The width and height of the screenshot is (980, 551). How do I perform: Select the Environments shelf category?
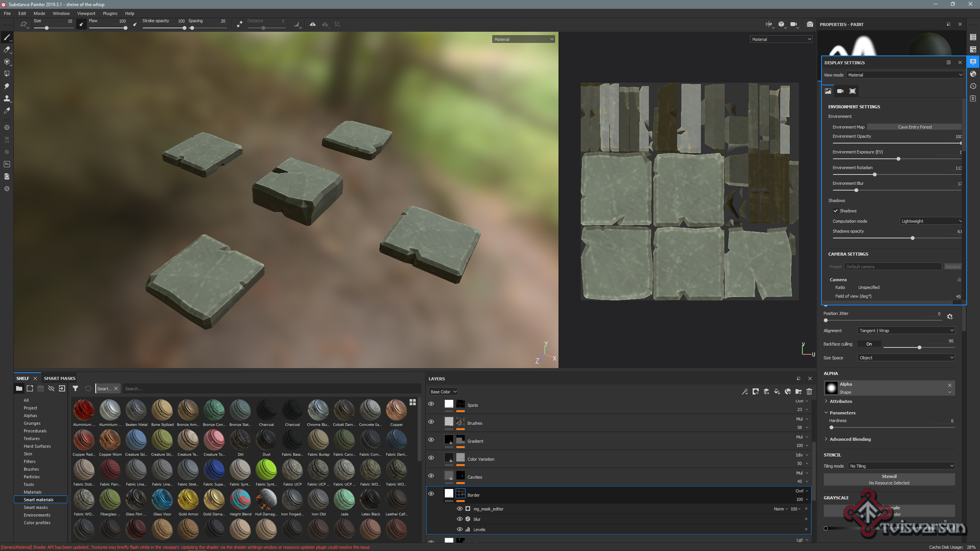coord(37,515)
